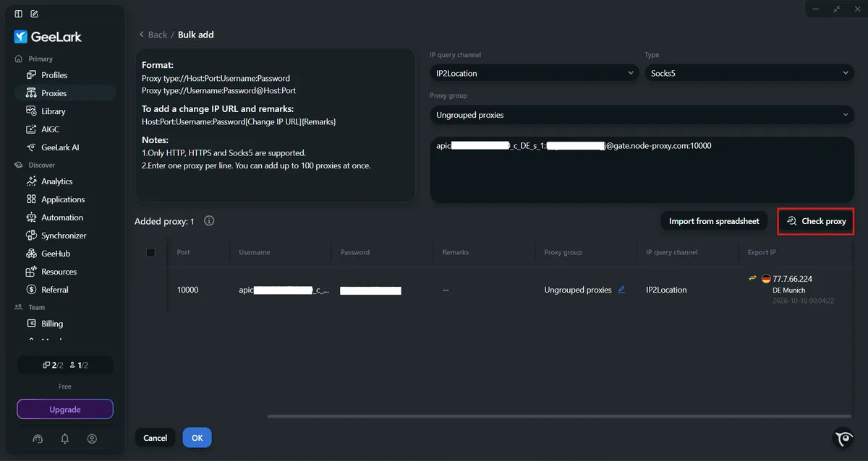Click the Password column header
Screen dimensions: 868x461
coord(354,252)
